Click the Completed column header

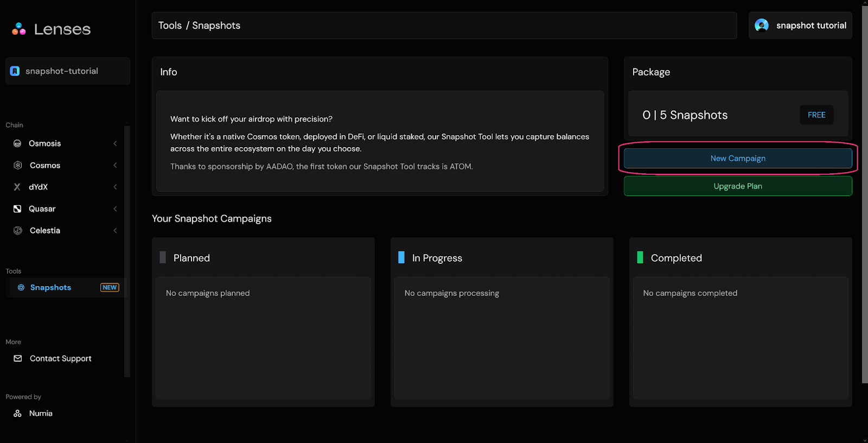click(676, 258)
